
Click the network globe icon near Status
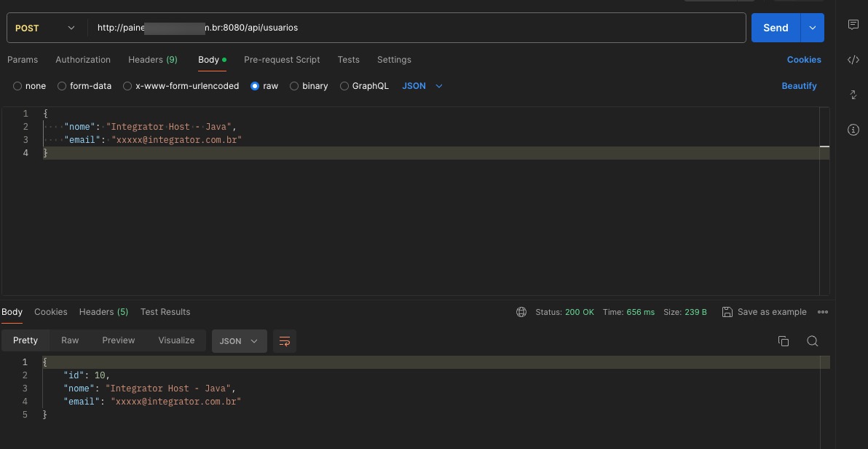tap(521, 312)
